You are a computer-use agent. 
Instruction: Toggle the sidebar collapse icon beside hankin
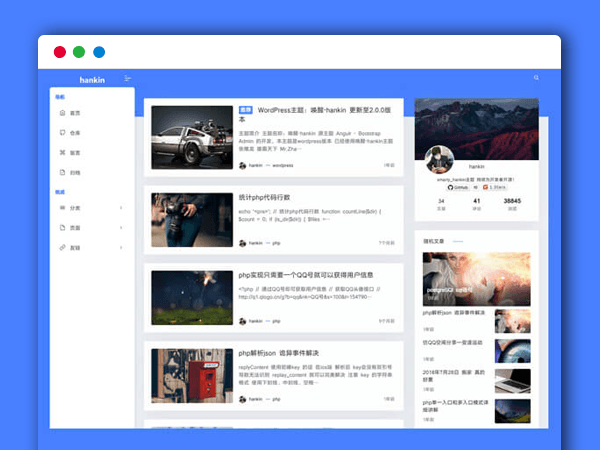click(127, 78)
